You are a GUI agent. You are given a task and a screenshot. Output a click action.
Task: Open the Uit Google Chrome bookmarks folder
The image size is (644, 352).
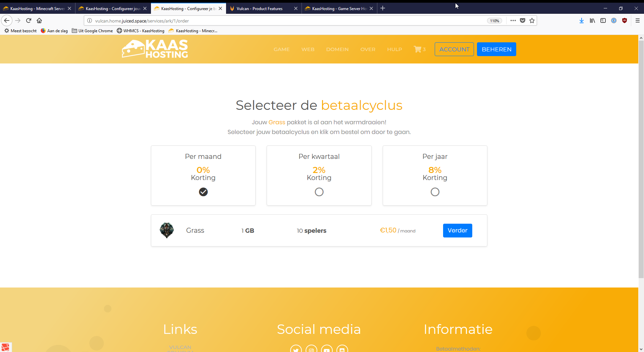click(x=92, y=31)
